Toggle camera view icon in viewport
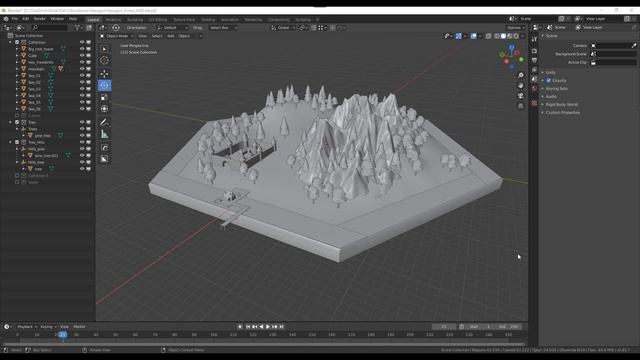 coord(520,96)
